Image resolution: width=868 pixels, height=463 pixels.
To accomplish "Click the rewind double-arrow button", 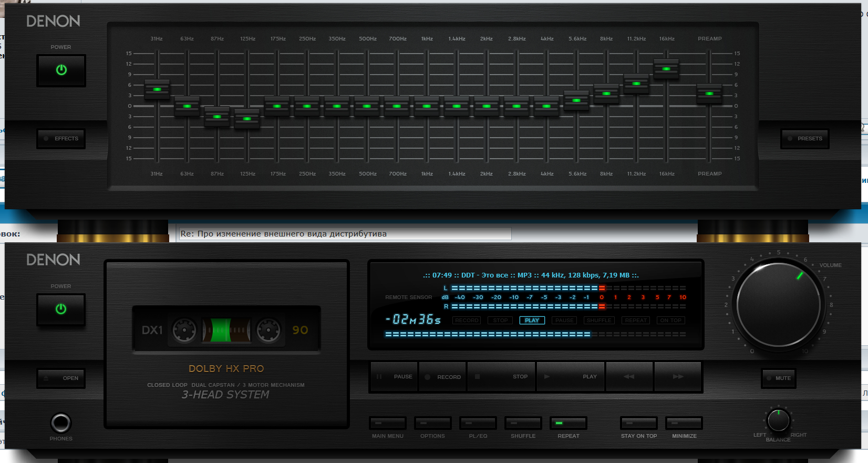I will click(629, 377).
